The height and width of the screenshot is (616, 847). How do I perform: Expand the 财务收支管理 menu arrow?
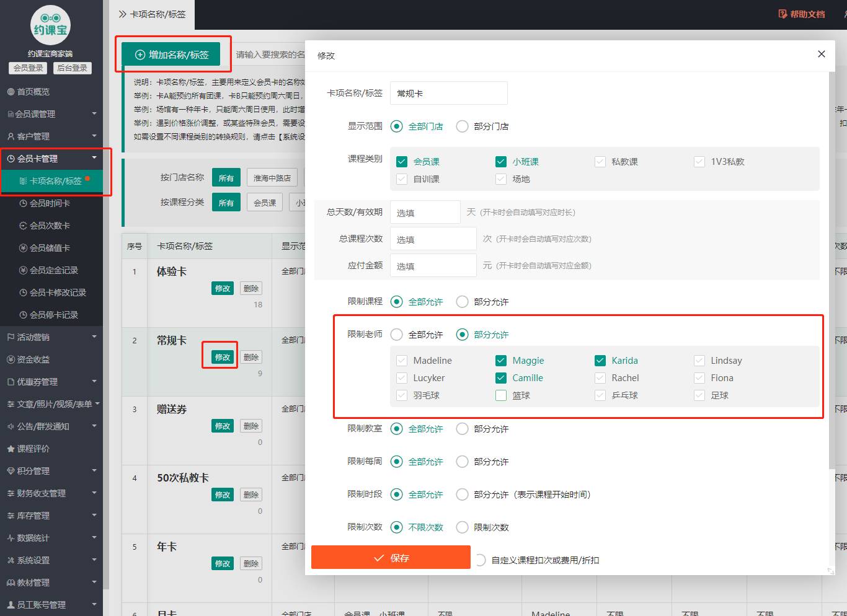94,493
